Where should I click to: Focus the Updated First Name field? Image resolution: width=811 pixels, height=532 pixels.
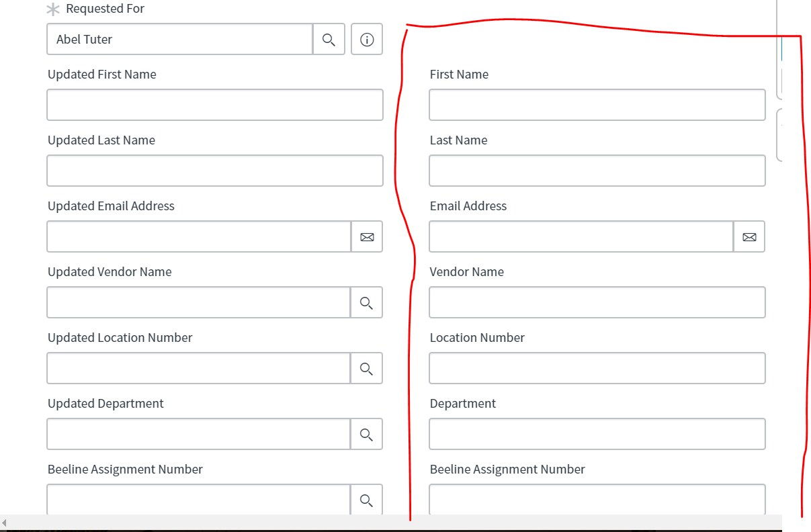(x=215, y=105)
